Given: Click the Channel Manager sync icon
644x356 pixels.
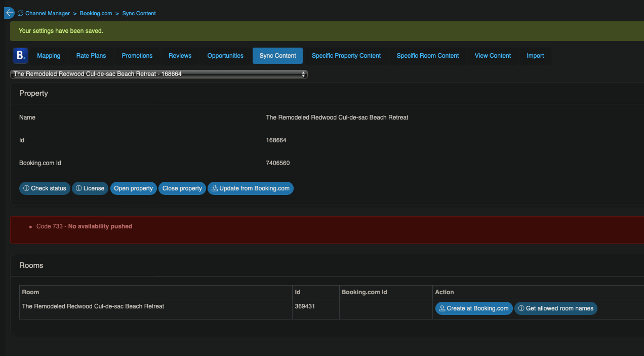Looking at the screenshot, I should pos(21,13).
